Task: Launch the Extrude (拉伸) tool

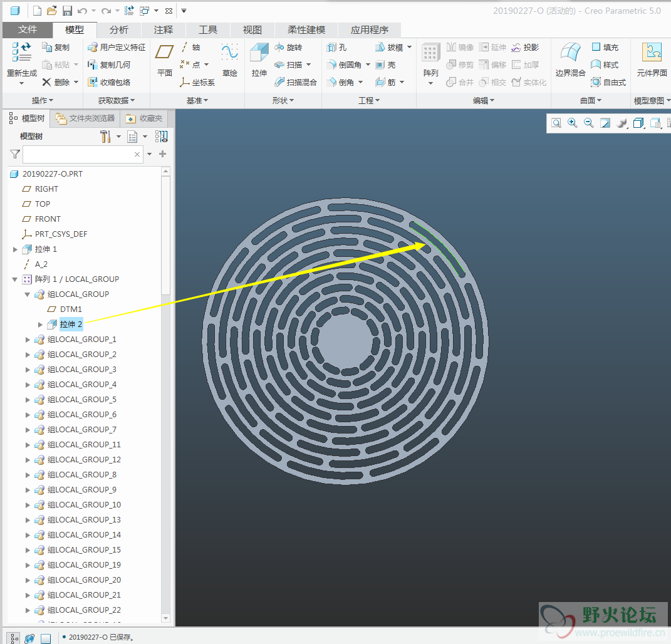Action: (259, 60)
